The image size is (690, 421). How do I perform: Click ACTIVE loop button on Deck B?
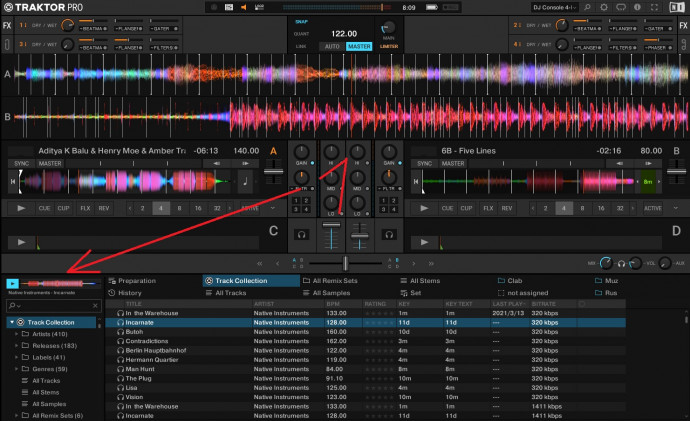click(653, 208)
